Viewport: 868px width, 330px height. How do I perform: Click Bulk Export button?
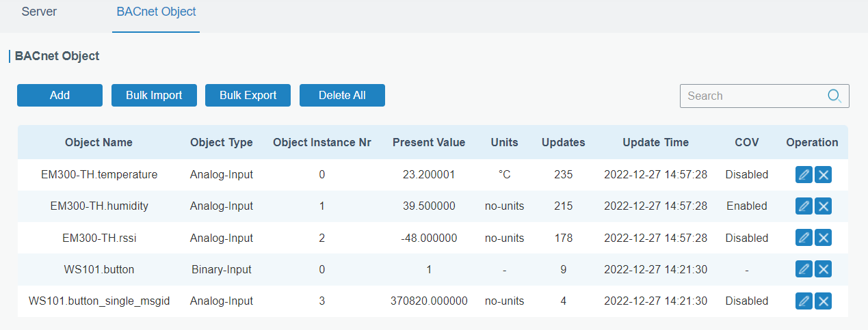click(248, 96)
